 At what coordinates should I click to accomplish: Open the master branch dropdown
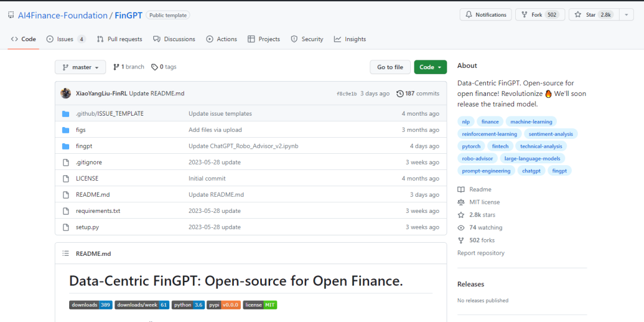(x=80, y=67)
